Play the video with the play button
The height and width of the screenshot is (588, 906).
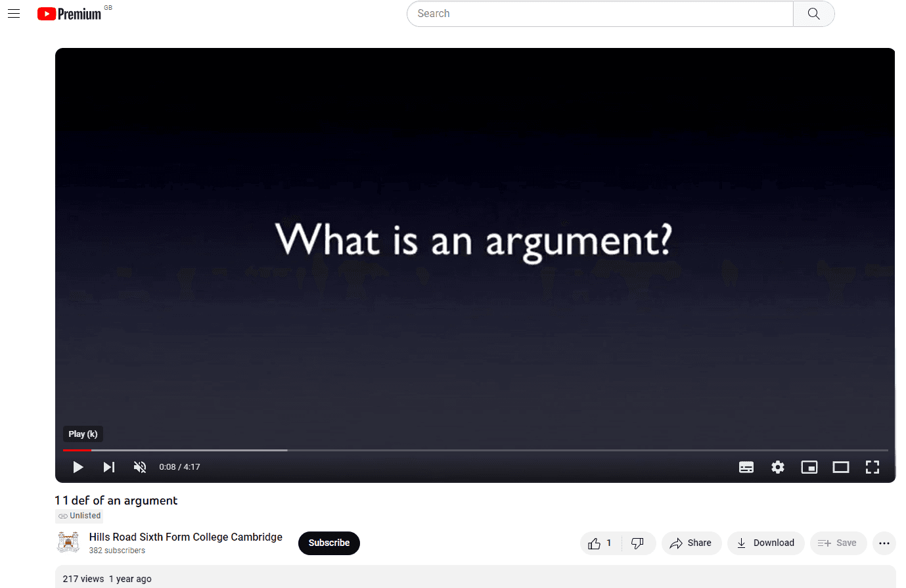[x=78, y=467]
